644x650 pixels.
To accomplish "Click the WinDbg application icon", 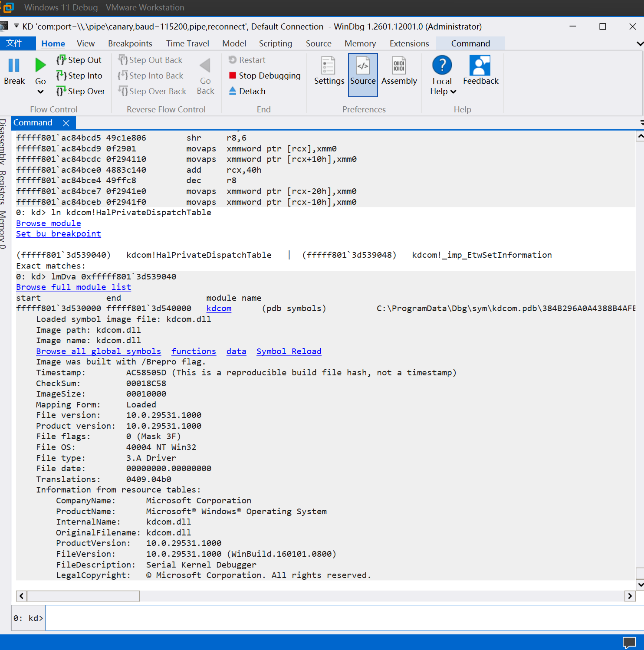I will pos(3,26).
